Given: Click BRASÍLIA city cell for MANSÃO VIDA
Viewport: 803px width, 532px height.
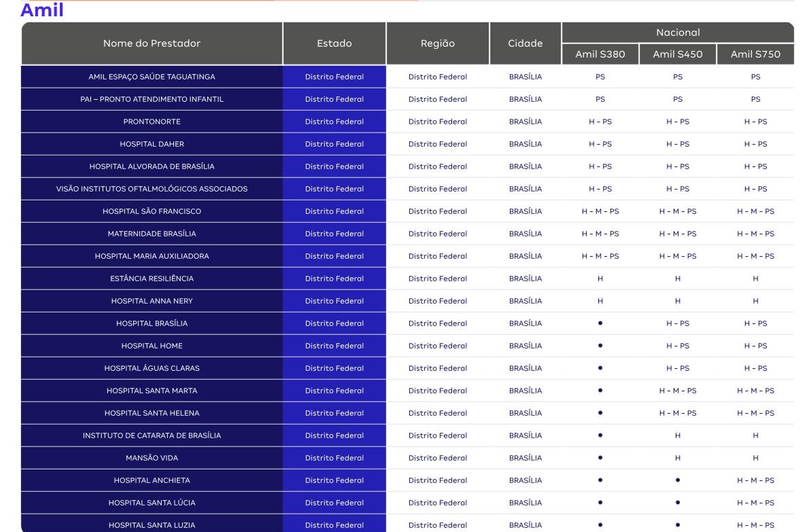Looking at the screenshot, I should pyautogui.click(x=526, y=459).
